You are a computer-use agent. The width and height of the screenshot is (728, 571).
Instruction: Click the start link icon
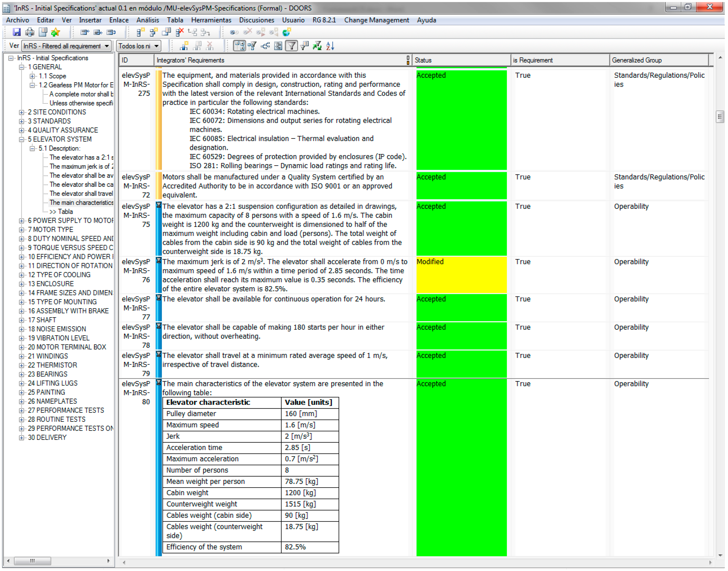pos(234,32)
